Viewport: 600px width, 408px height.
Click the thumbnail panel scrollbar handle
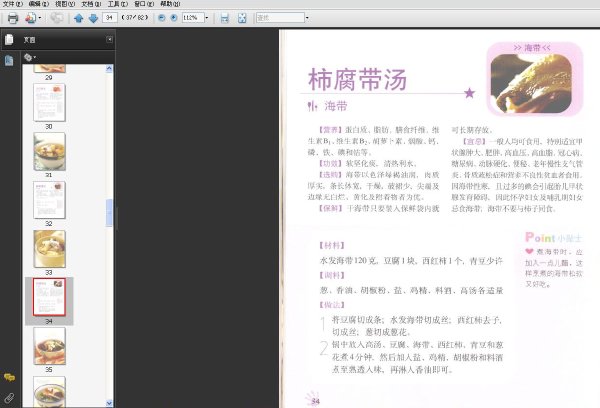point(109,213)
